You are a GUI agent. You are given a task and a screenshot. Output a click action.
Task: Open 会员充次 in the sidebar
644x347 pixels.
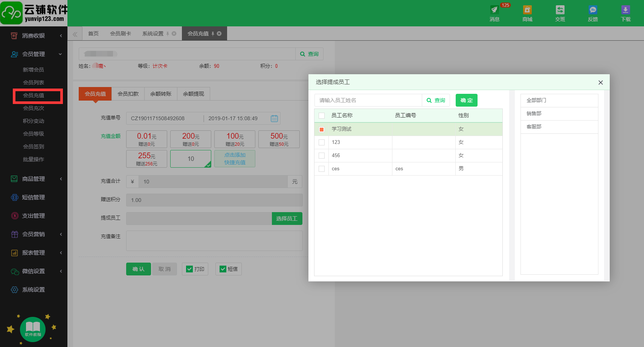point(34,108)
